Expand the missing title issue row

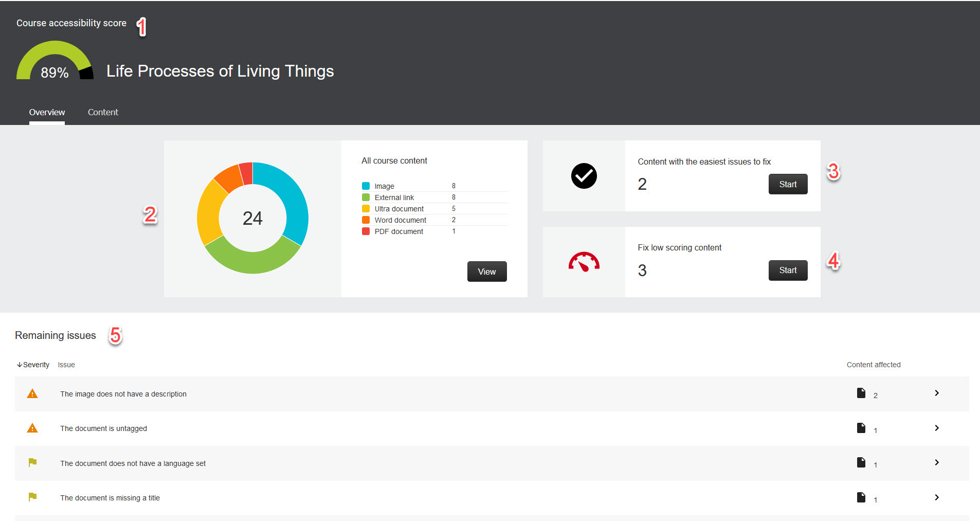(x=937, y=497)
